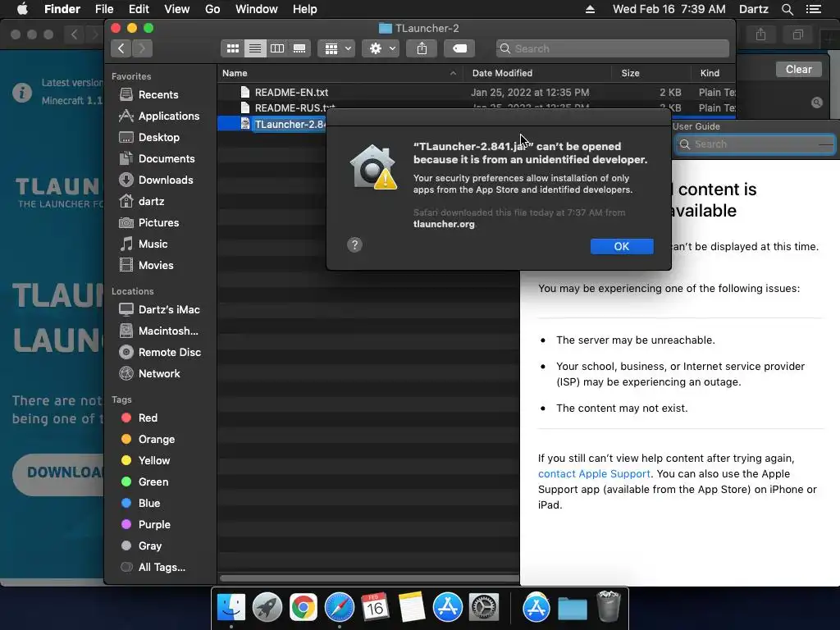Click the eject icon in the menu bar

[590, 9]
